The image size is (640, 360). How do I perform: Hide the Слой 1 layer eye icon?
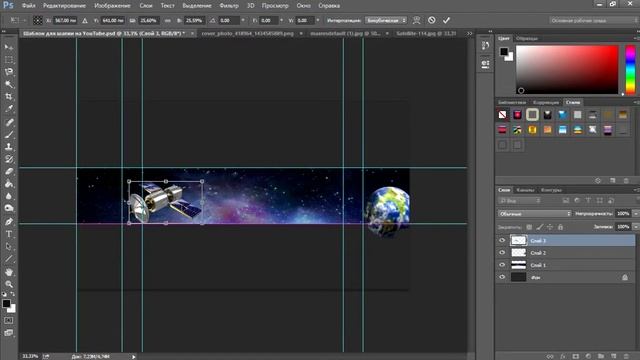click(502, 265)
